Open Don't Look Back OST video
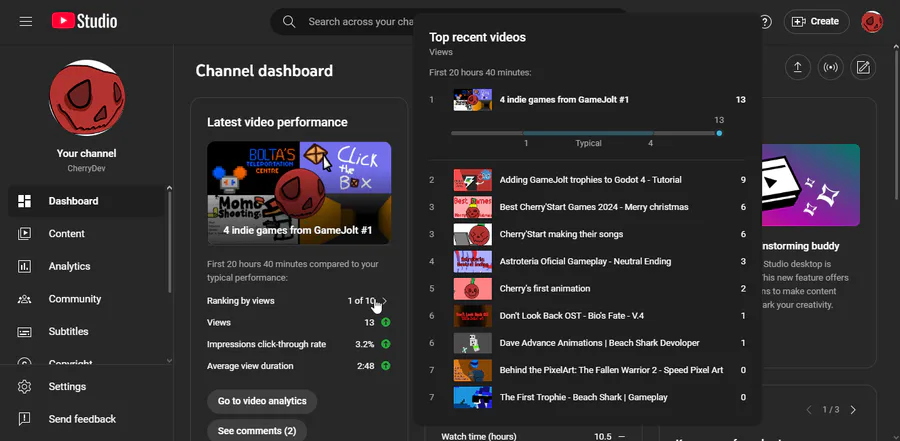The width and height of the screenshot is (900, 441). pyautogui.click(x=587, y=316)
